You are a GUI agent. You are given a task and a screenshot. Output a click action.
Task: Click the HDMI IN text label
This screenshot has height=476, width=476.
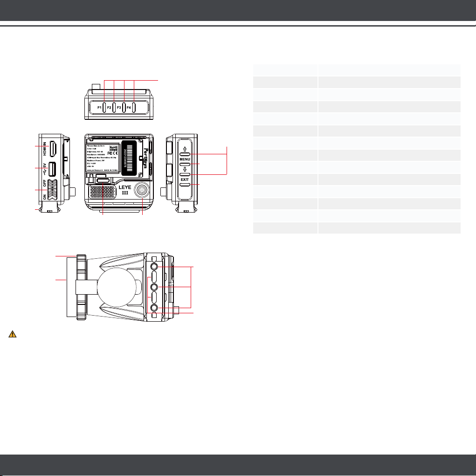tap(45, 149)
